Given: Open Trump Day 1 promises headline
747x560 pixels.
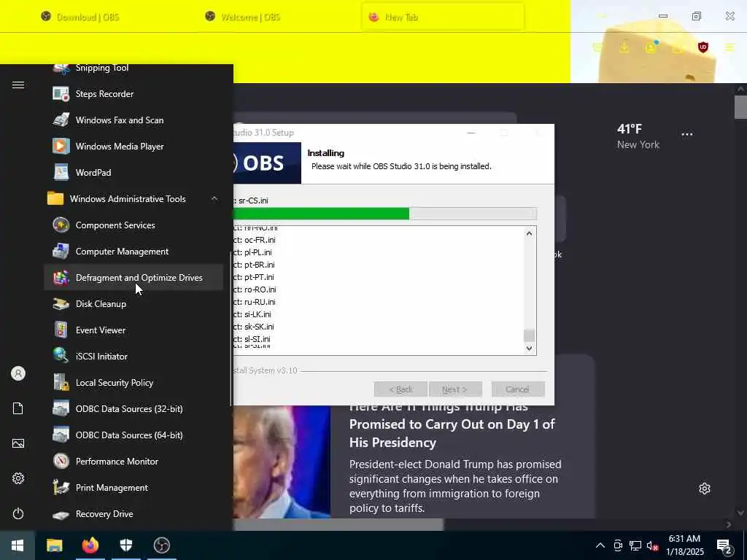Looking at the screenshot, I should (452, 425).
